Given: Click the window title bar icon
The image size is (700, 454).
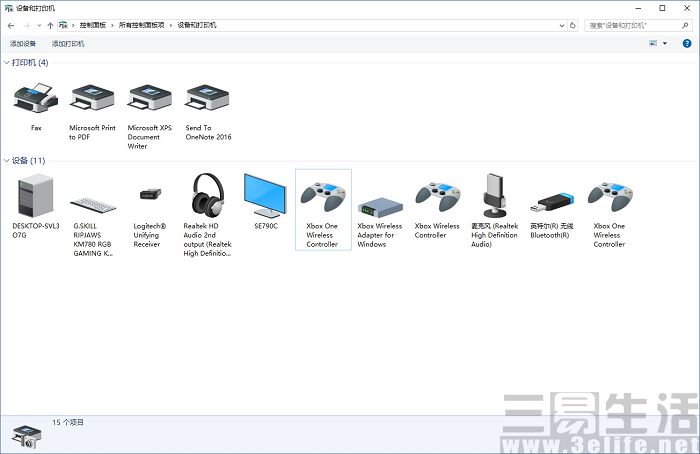Looking at the screenshot, I should click(8, 8).
